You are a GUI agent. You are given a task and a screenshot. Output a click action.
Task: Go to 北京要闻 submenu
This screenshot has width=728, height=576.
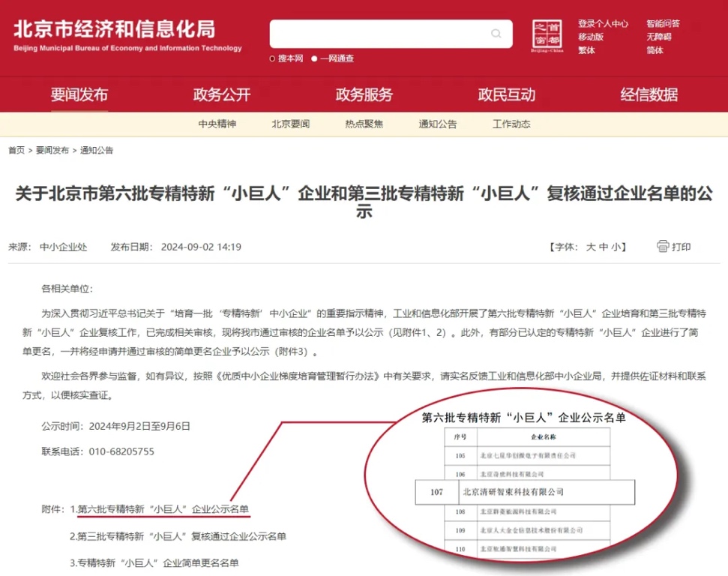pyautogui.click(x=291, y=124)
